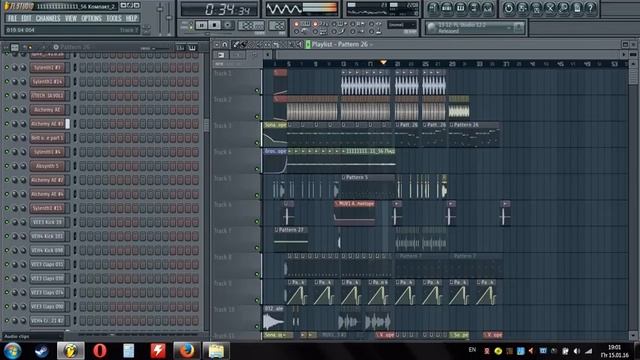Open the playlist options menu arrow
The width and height of the screenshot is (640, 360).
click(x=217, y=44)
